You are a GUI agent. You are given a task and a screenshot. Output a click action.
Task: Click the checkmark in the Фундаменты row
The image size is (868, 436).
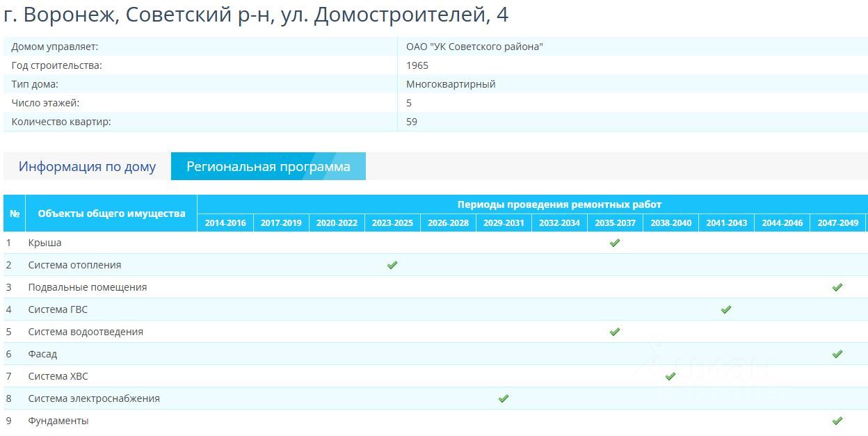point(837,421)
